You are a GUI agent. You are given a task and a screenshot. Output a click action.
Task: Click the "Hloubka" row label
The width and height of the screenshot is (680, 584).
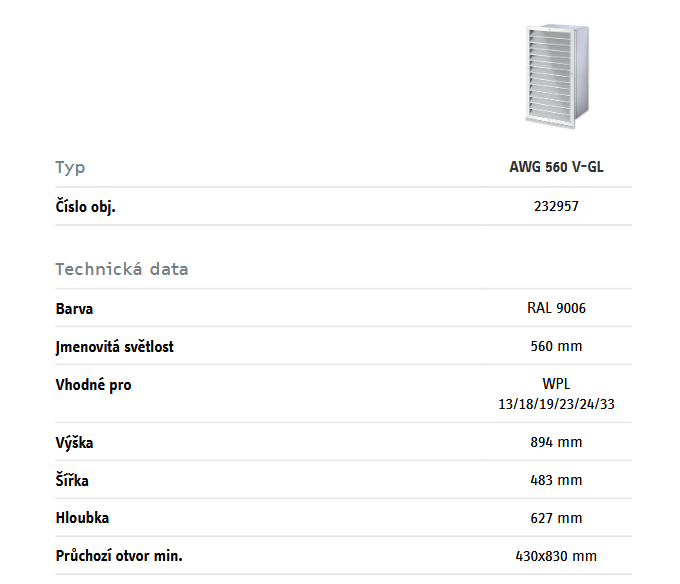coord(82,518)
